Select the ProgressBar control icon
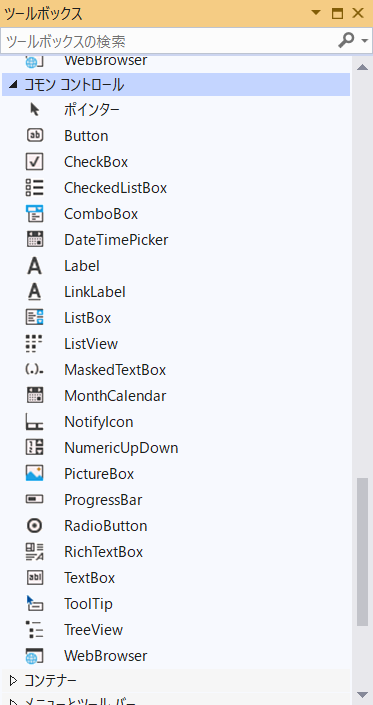 35,499
